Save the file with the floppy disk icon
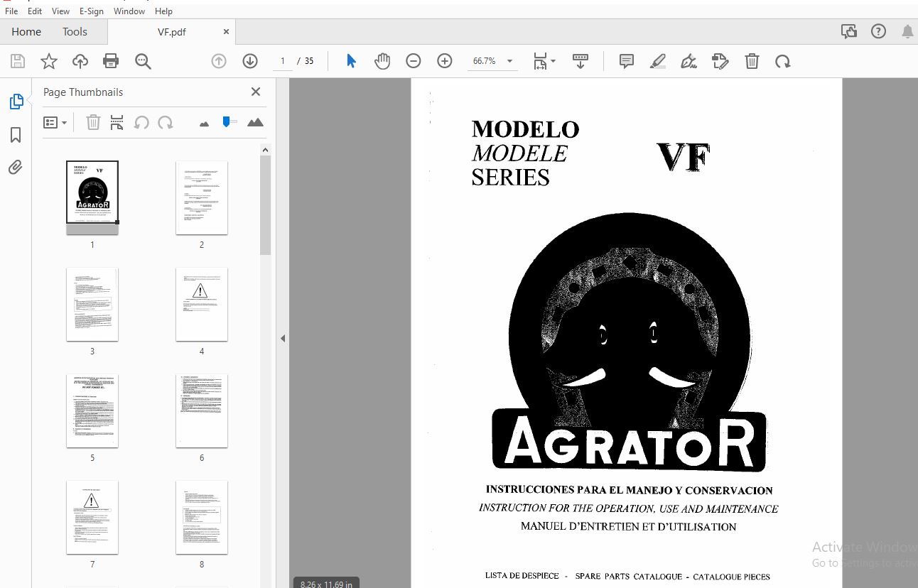 pos(18,61)
